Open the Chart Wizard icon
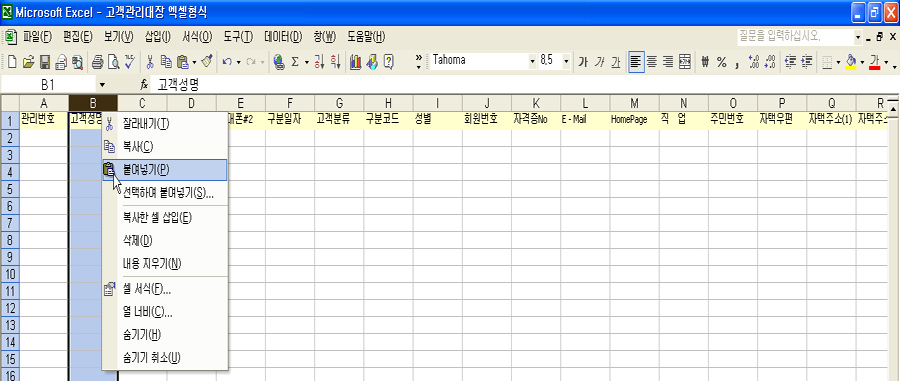The image size is (900, 381). (355, 61)
